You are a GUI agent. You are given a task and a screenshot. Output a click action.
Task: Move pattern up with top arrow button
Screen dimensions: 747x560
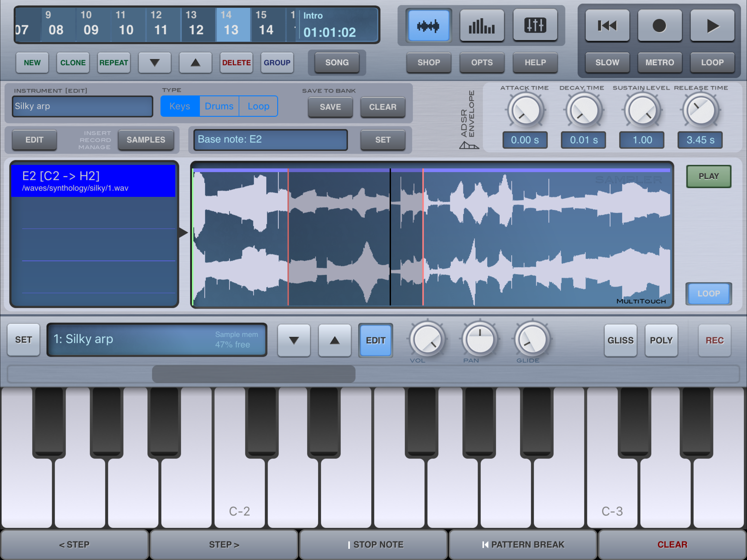[x=195, y=63]
